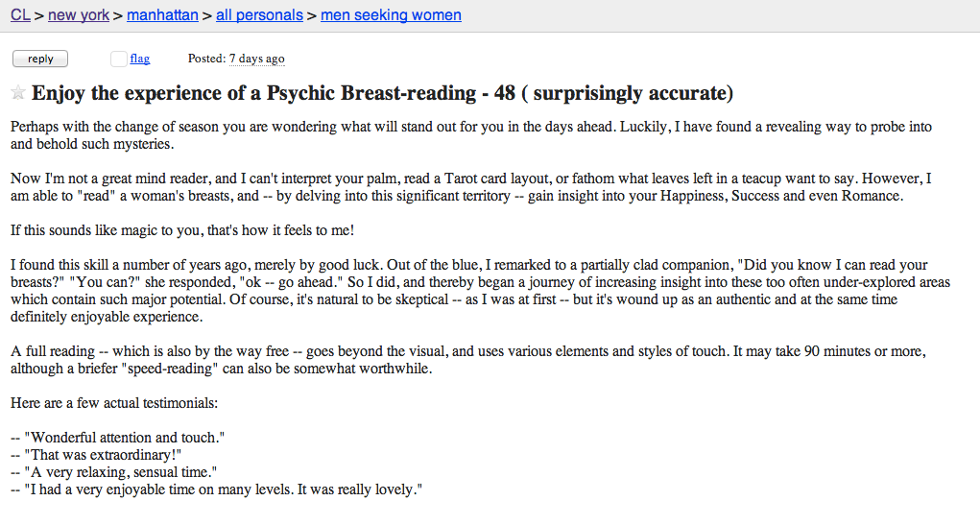This screenshot has width=980, height=525.
Task: Open the all personals breadcrumb
Action: click(259, 15)
